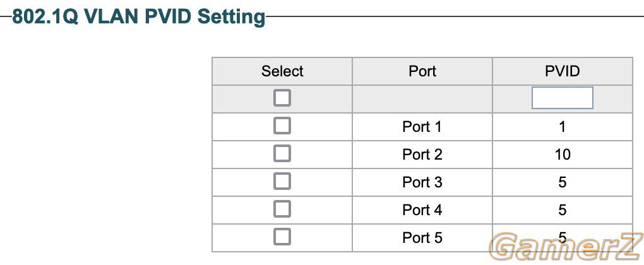Select the checkbox for Port 1
Image resolution: width=644 pixels, height=265 pixels.
282,126
